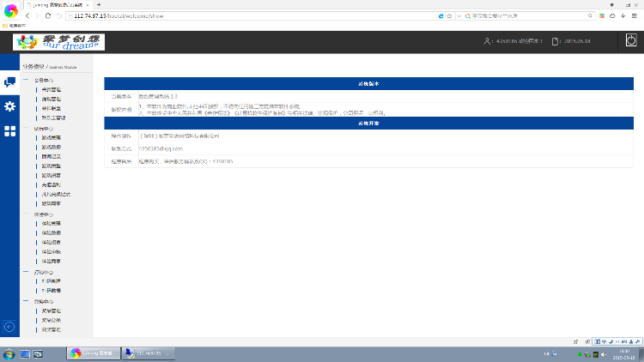The height and width of the screenshot is (362, 644).
Task: Open the gear settings sidebar module
Action: tap(9, 106)
